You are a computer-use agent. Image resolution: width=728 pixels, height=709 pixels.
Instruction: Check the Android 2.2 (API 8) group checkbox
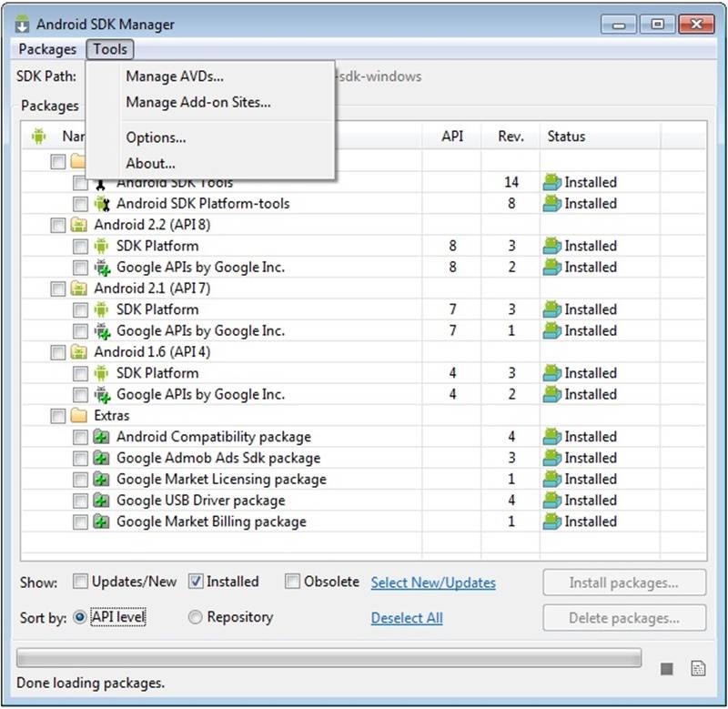tap(58, 225)
